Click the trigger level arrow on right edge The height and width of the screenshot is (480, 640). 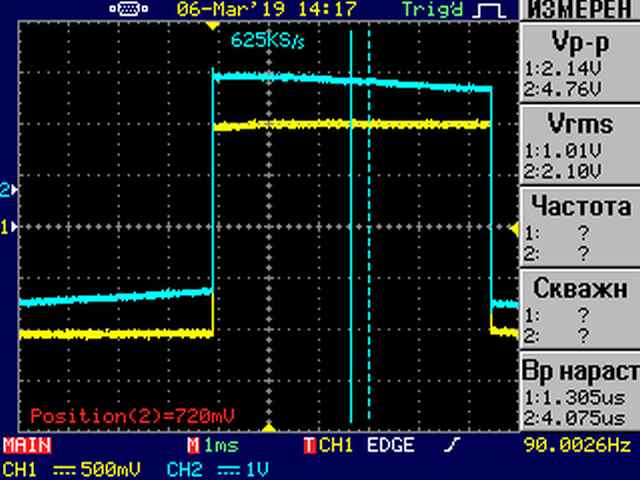point(514,229)
